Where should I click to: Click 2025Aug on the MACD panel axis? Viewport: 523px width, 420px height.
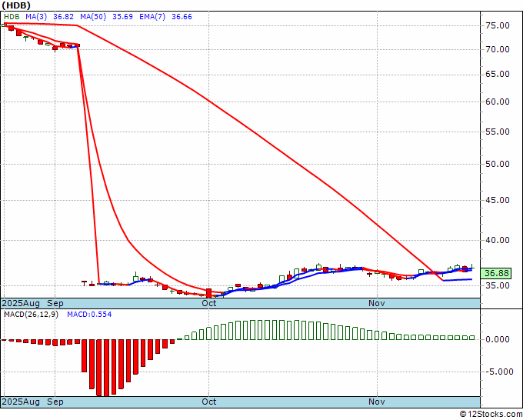[x=21, y=402]
